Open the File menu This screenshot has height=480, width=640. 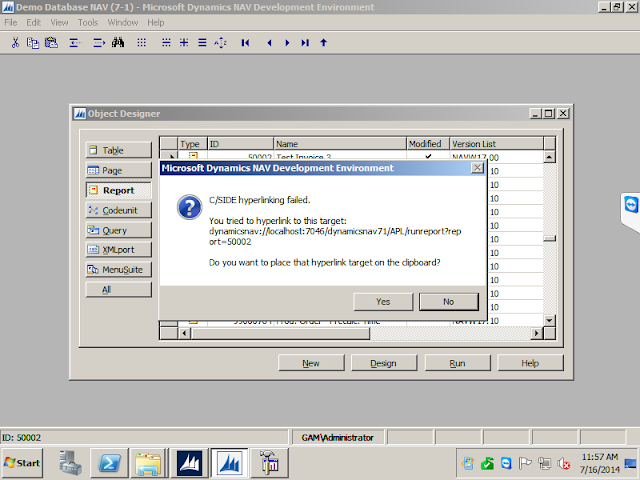tap(11, 22)
